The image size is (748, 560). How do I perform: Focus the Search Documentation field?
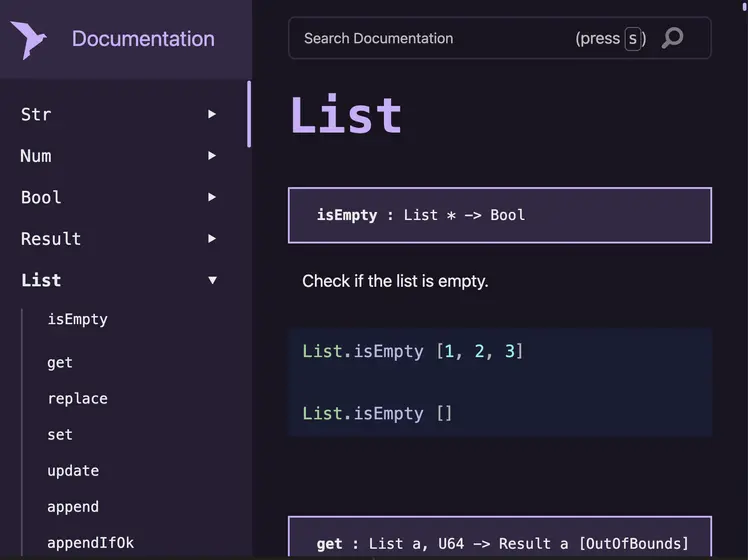coord(499,38)
